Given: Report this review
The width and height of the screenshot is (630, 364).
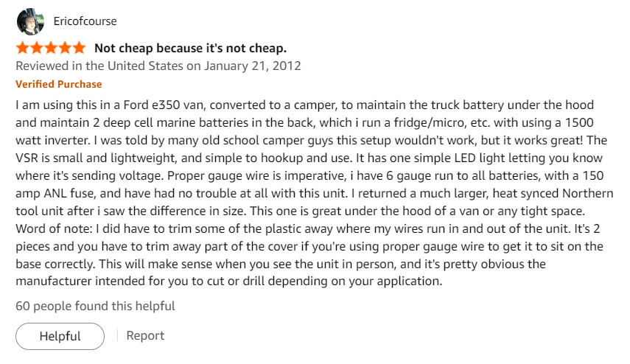Looking at the screenshot, I should point(145,335).
